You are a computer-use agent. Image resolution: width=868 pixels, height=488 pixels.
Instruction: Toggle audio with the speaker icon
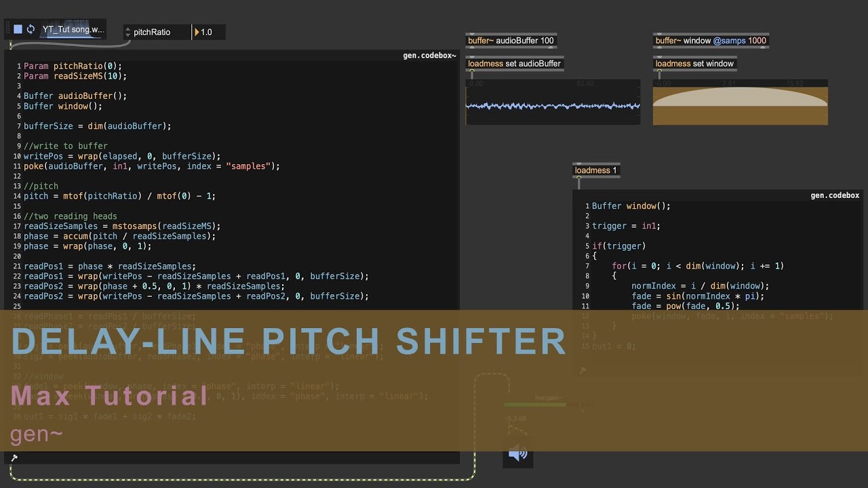tap(517, 454)
